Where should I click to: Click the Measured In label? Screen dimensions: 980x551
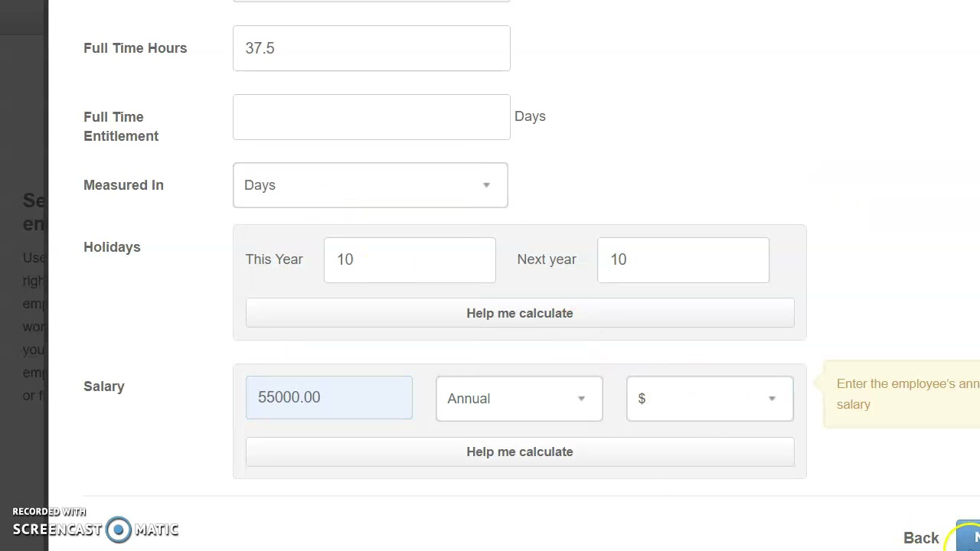(x=123, y=185)
